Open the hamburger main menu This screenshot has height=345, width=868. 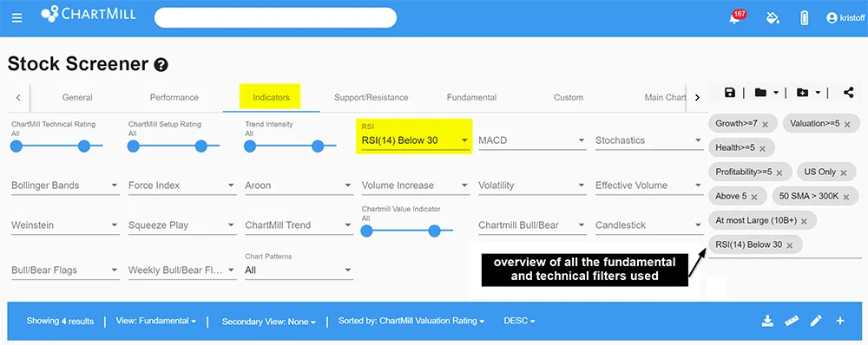coord(17,17)
